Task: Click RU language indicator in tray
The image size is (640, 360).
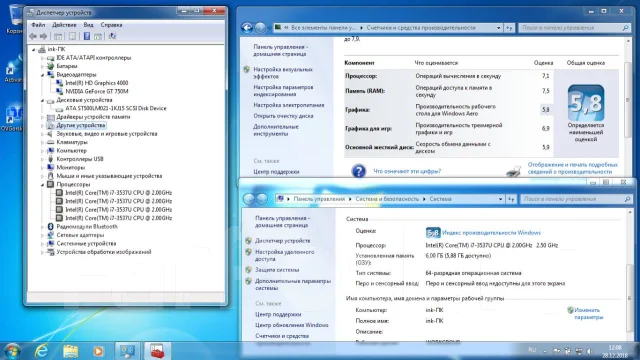Action: 532,350
